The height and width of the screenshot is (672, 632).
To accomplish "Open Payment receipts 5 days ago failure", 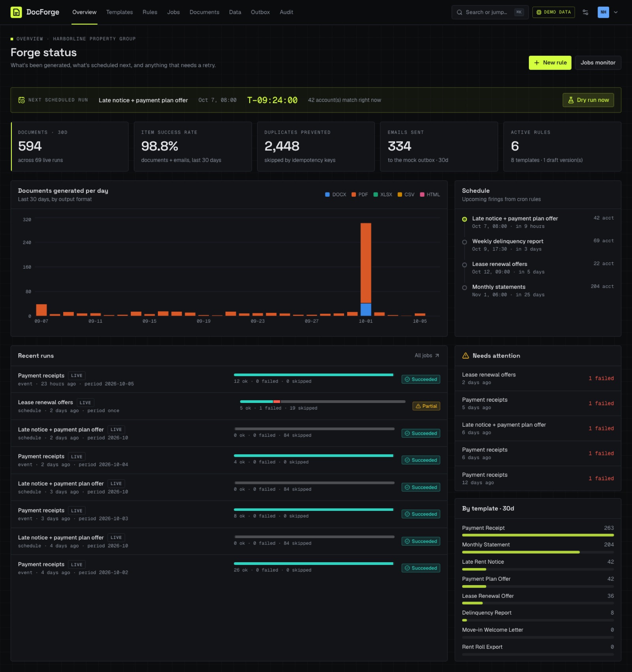I will tap(538, 403).
